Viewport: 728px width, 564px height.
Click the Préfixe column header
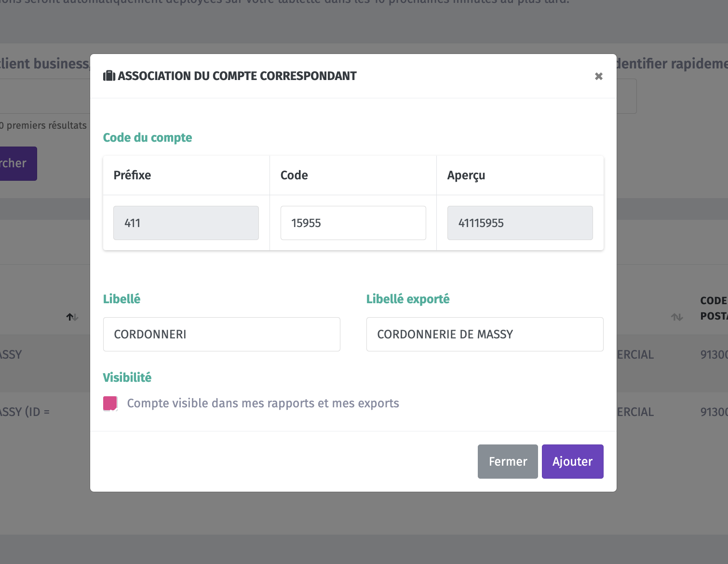132,175
